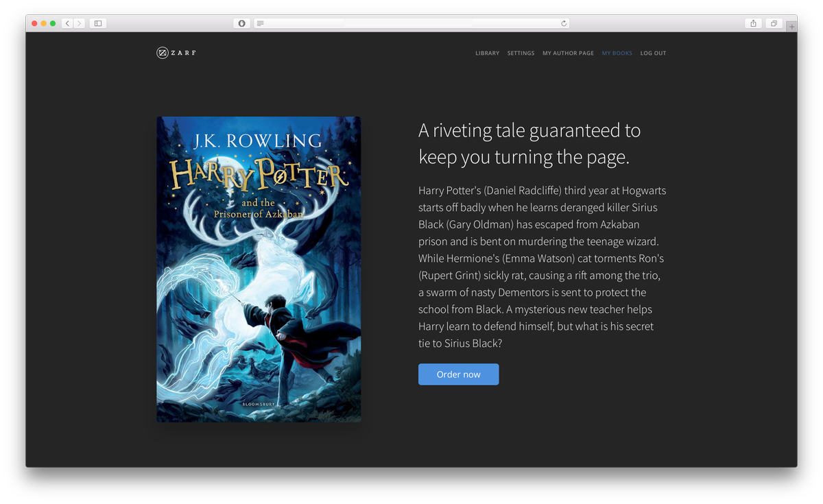823x504 pixels.
Task: Click the green fullscreen window button
Action: pos(53,23)
